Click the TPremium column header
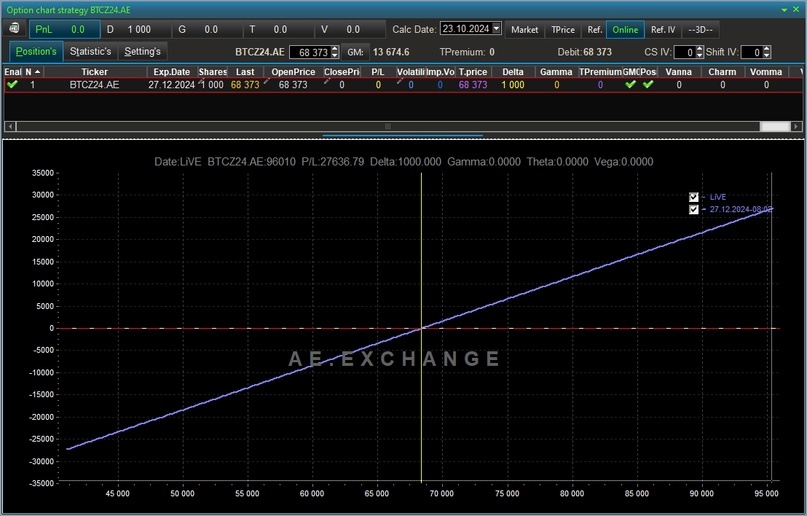 (600, 72)
